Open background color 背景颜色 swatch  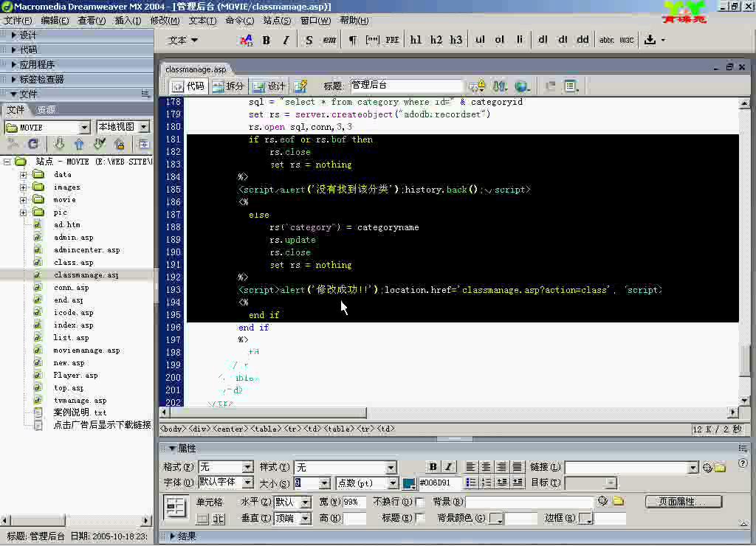[496, 519]
